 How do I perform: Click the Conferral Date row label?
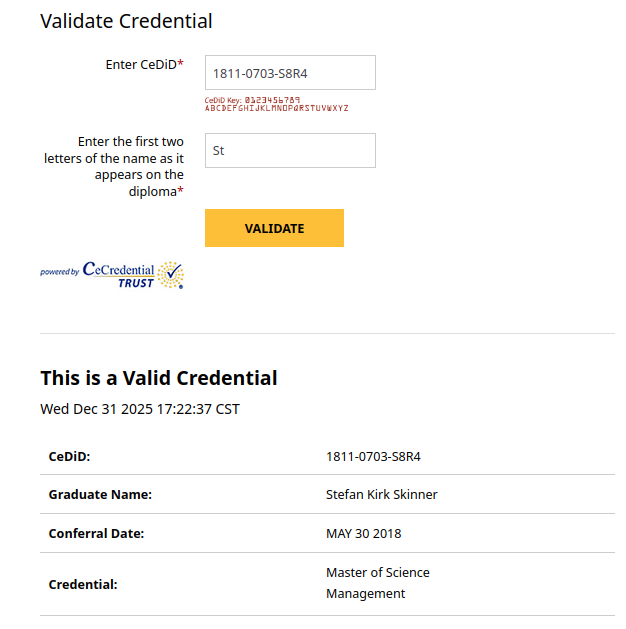point(96,533)
